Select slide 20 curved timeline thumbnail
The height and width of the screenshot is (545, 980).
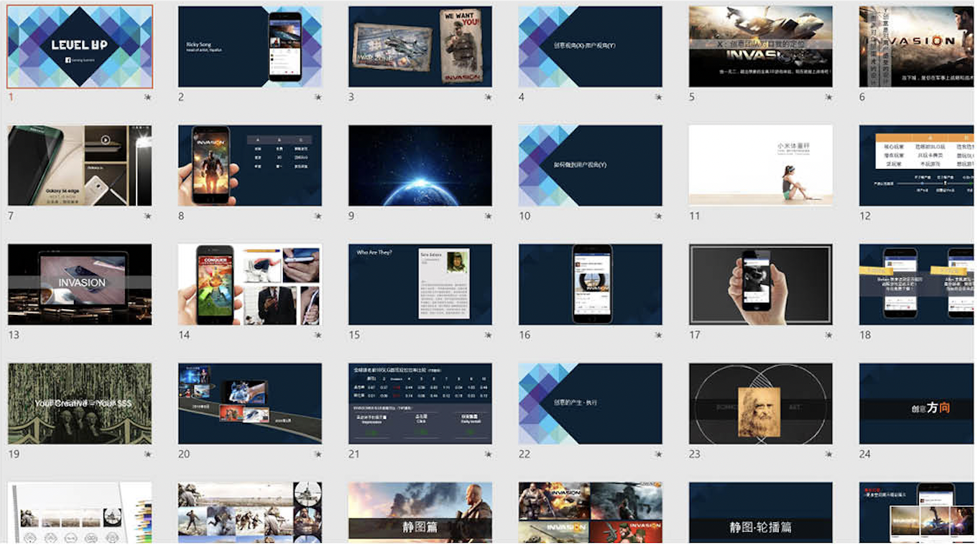coord(250,403)
